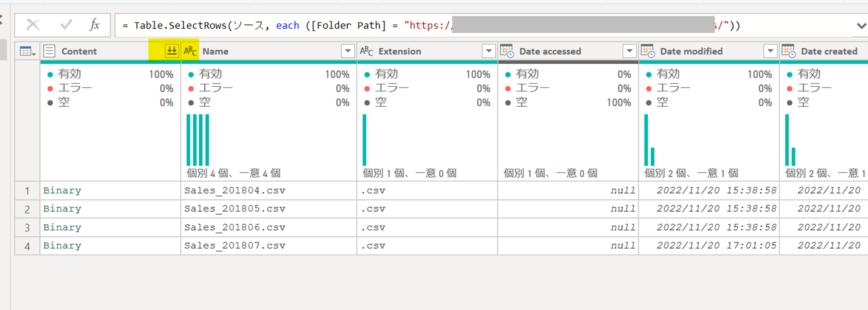Select the Sales_201805.csv cell
868x310 pixels.
click(269, 209)
